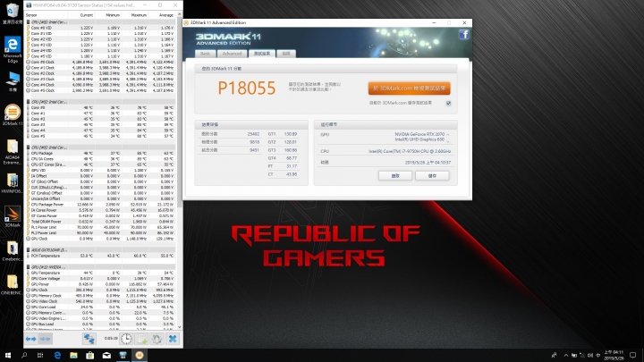The width and height of the screenshot is (644, 362).
Task: Open File Explorer from taskbar
Action: pos(73,355)
